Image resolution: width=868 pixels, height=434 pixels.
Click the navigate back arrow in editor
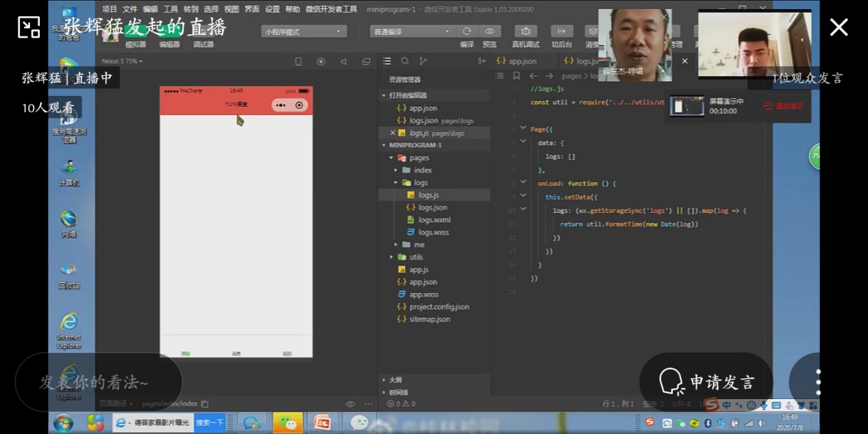[533, 76]
